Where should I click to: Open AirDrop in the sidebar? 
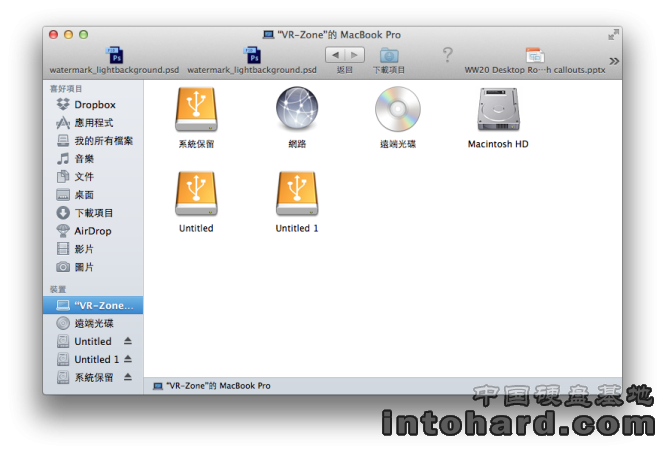coord(93,231)
